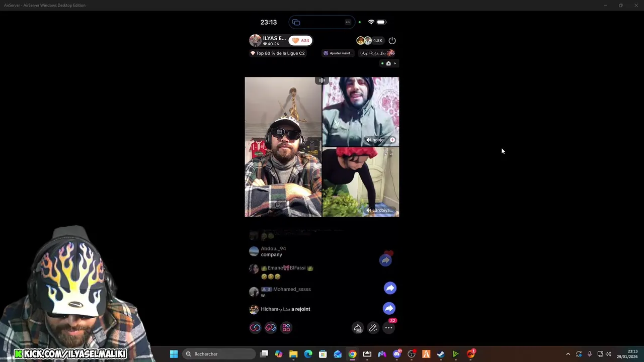Image resolution: width=644 pixels, height=362 pixels.
Task: Open Top 80 % de la Ligue C2 ranking
Action: pos(278,53)
